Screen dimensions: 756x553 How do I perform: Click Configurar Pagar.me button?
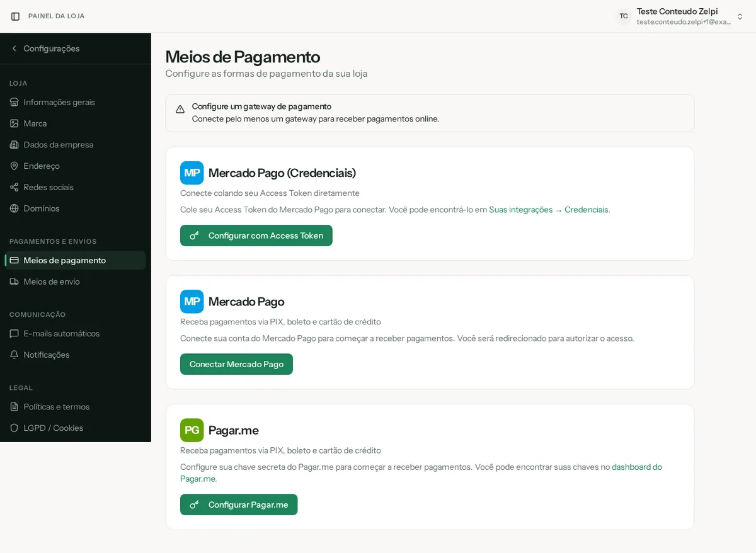tap(239, 505)
